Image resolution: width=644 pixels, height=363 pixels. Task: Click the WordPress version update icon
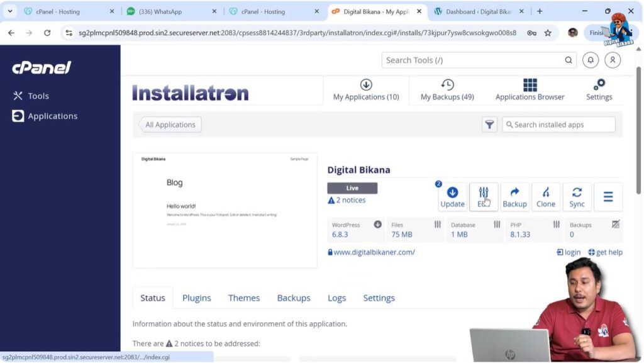[377, 224]
